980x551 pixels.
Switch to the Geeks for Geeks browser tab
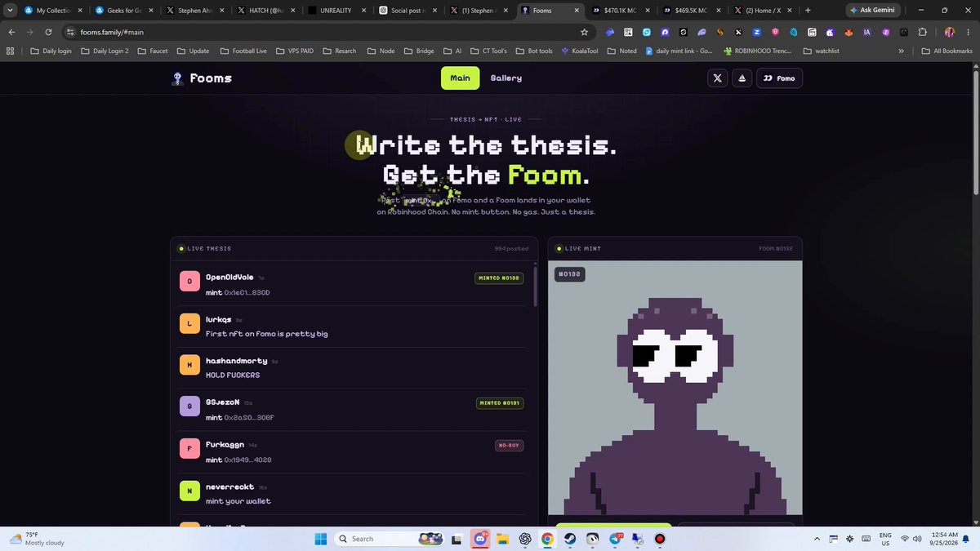tap(122, 11)
